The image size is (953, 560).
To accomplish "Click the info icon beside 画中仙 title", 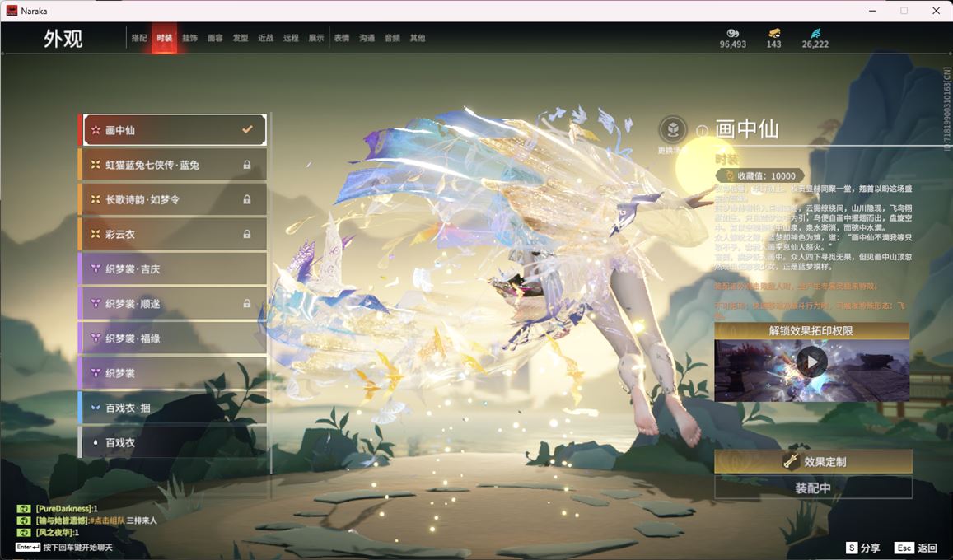I will pos(702,131).
